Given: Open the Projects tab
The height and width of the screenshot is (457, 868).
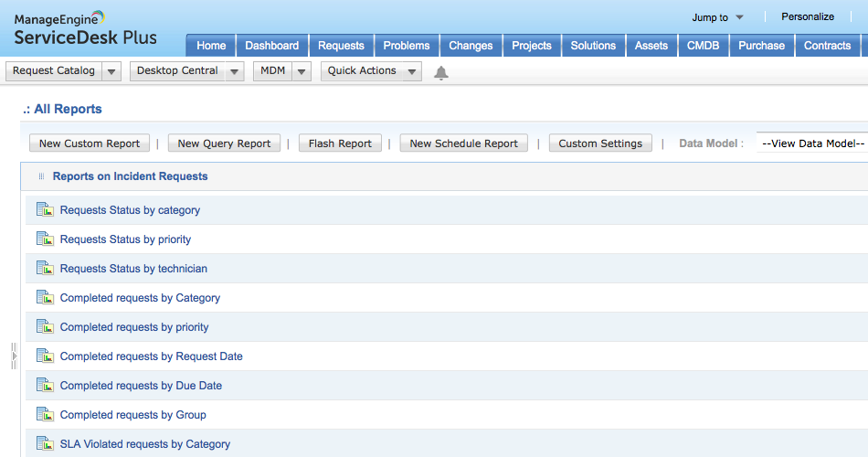Looking at the screenshot, I should [x=532, y=46].
